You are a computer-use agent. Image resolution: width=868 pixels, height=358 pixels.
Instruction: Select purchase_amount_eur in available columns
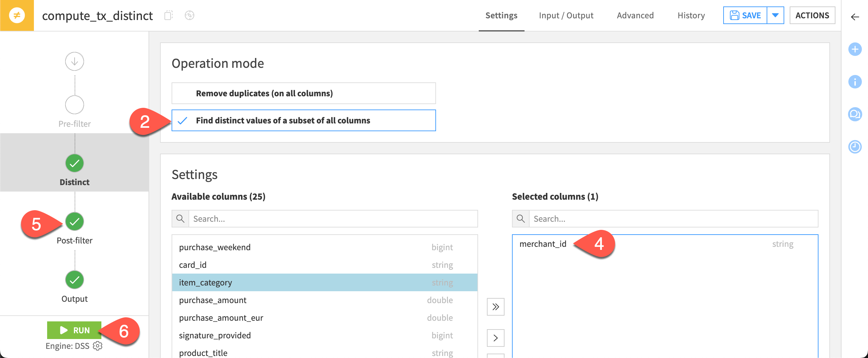[x=325, y=318]
